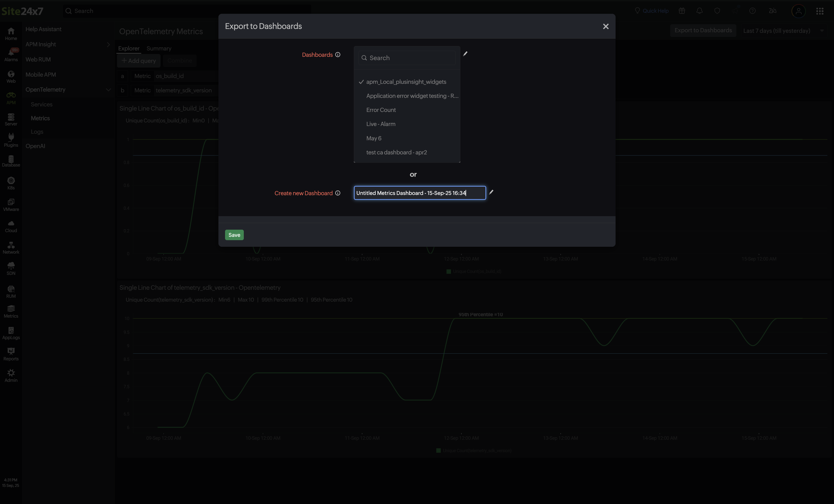Image resolution: width=834 pixels, height=504 pixels.
Task: Open the Kubernetes (K8s) monitoring section
Action: coord(11,183)
